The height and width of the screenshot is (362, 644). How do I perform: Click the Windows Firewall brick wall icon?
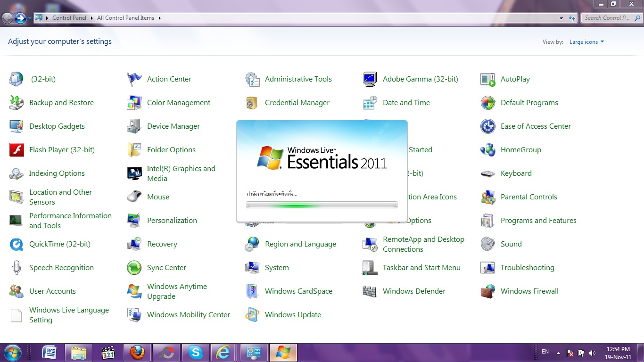488,291
